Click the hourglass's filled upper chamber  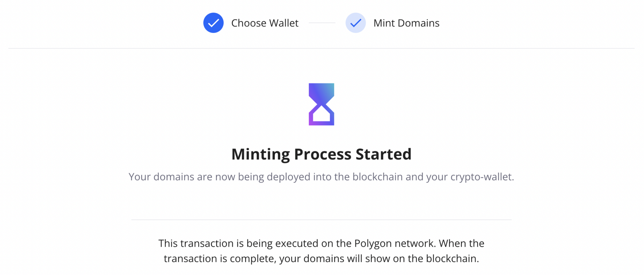click(321, 91)
